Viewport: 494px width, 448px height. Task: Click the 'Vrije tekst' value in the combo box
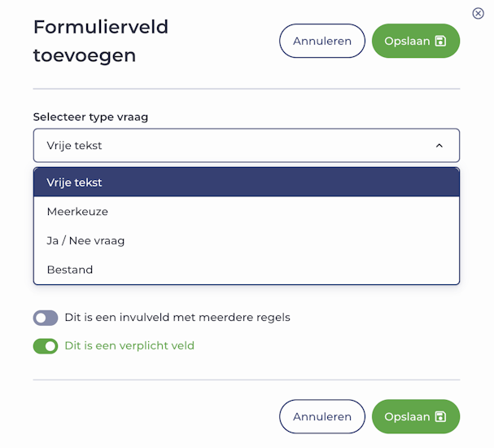pyautogui.click(x=75, y=146)
